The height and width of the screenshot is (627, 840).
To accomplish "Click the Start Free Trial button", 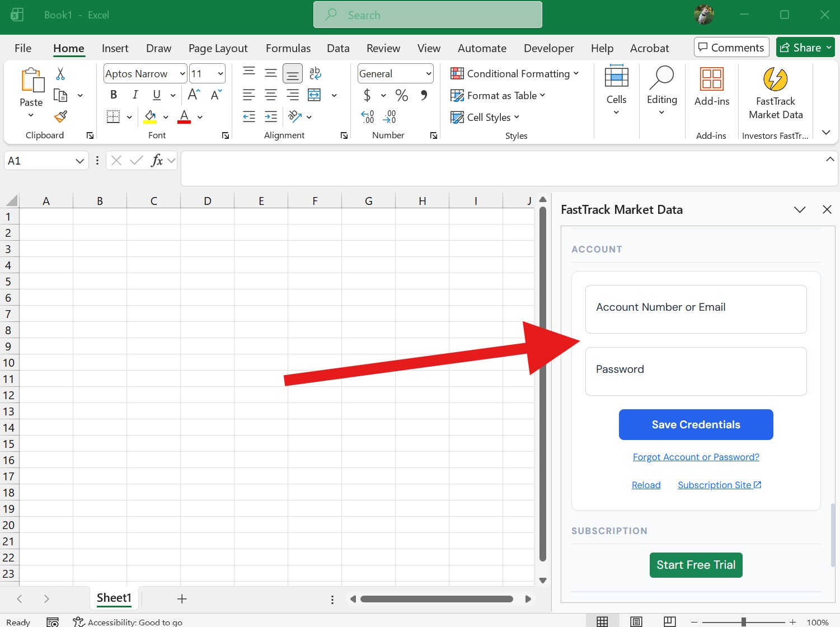I will coord(696,565).
